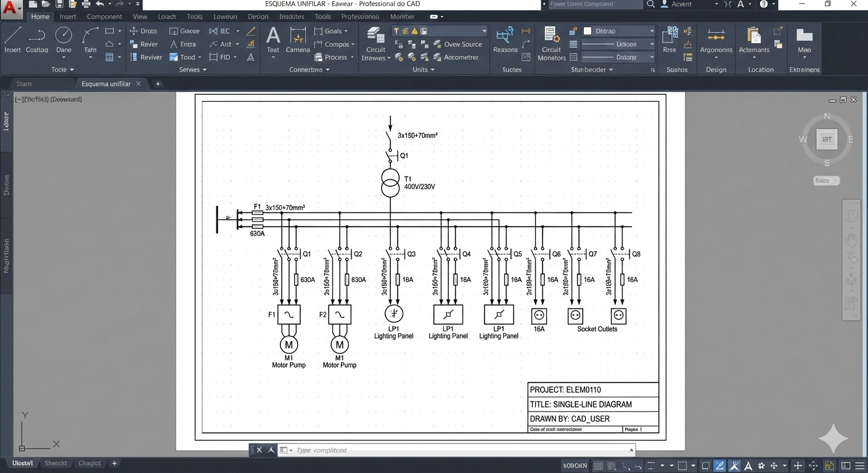The width and height of the screenshot is (868, 473).
Task: Expand the Units panel dropdown
Action: [424, 70]
